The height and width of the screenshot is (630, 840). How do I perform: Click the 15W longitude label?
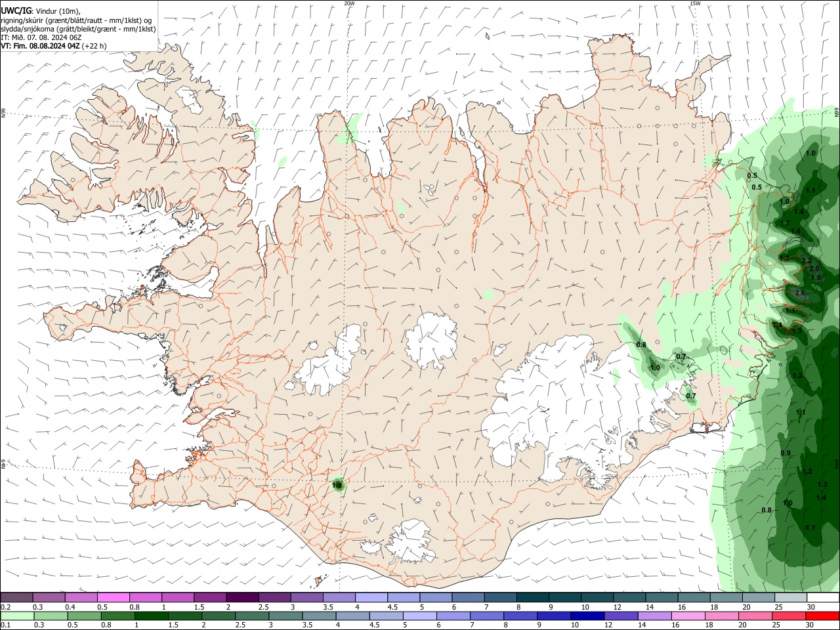[696, 3]
